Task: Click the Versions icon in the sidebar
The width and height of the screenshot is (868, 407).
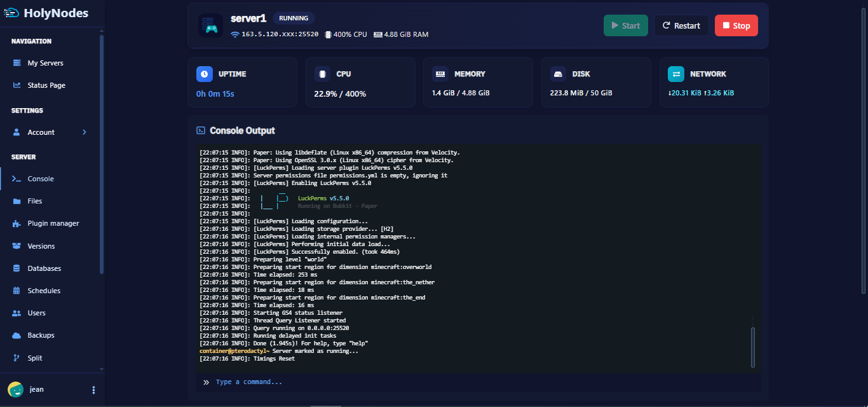Action: coord(17,246)
